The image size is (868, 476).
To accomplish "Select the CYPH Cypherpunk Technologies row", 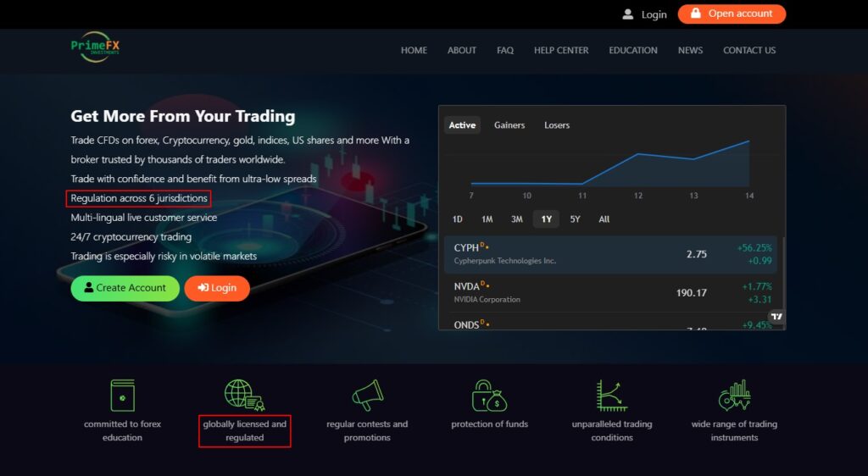I will pyautogui.click(x=610, y=254).
